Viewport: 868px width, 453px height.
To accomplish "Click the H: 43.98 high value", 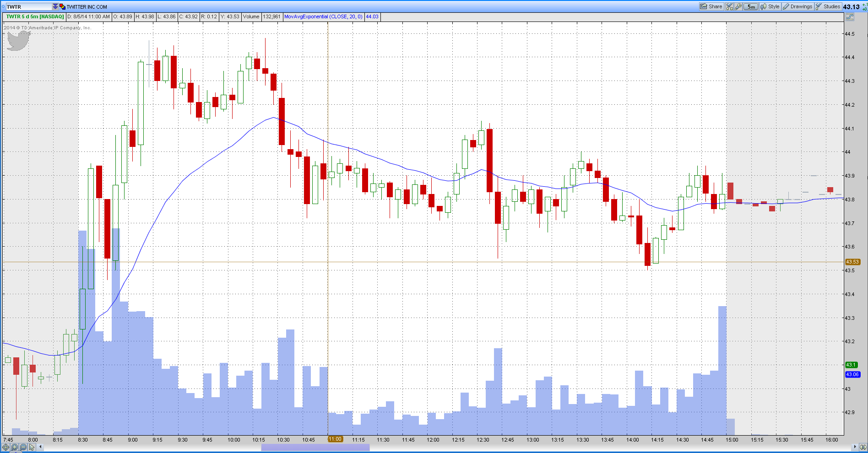I will point(145,16).
